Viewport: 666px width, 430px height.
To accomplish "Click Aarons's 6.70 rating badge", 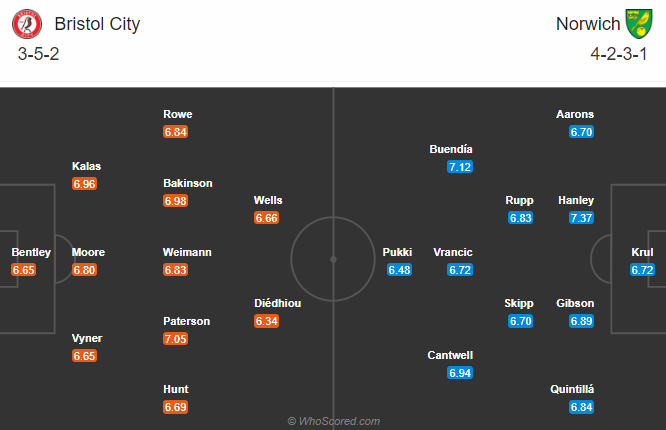I will click(x=582, y=132).
